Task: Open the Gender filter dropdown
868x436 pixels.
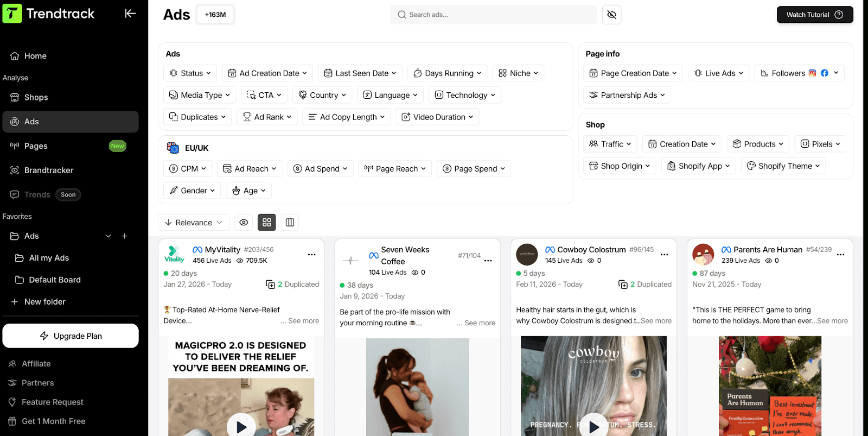Action: coord(192,191)
